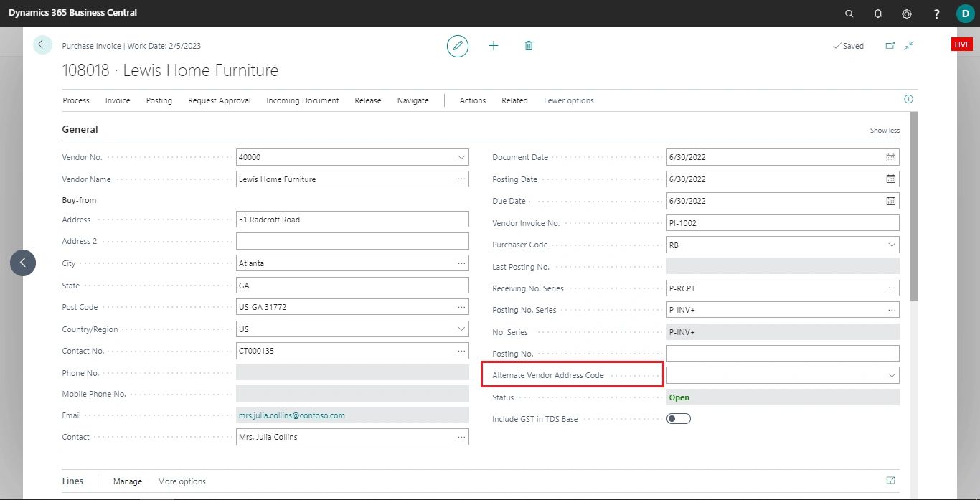Open the Related menu
The width and height of the screenshot is (980, 500).
pos(514,100)
